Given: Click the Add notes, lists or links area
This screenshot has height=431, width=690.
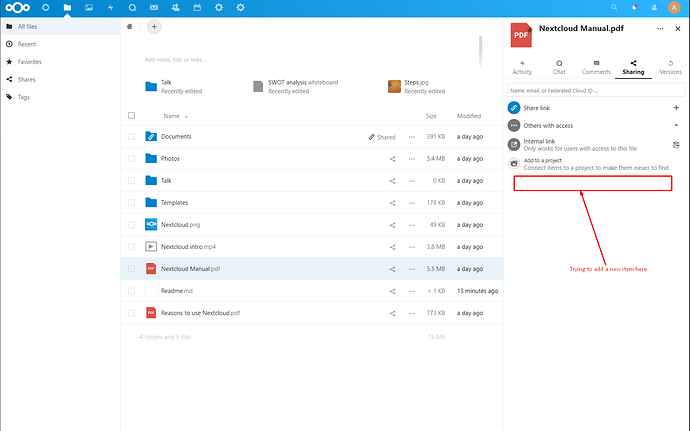Looking at the screenshot, I should (176, 59).
